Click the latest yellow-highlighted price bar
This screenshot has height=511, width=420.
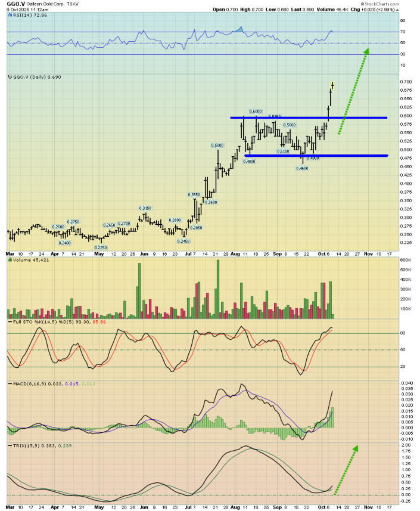[332, 87]
